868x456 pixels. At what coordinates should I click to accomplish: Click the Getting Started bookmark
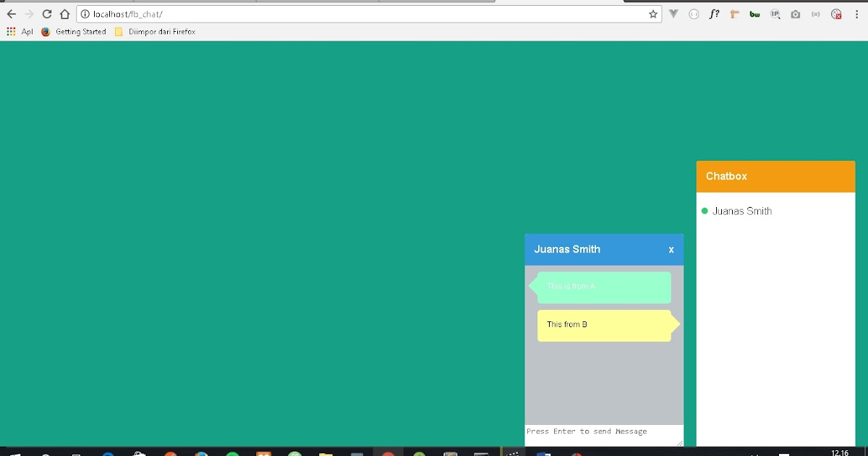pyautogui.click(x=74, y=31)
